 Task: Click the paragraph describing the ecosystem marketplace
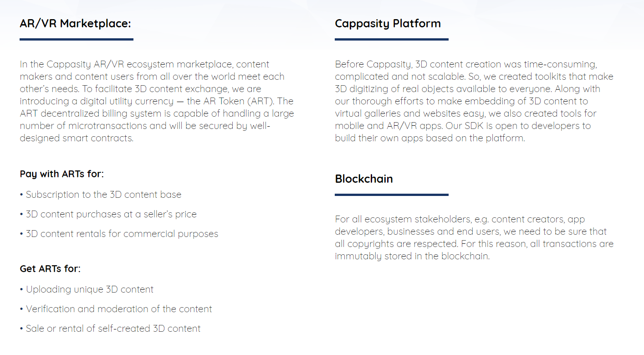point(156,101)
